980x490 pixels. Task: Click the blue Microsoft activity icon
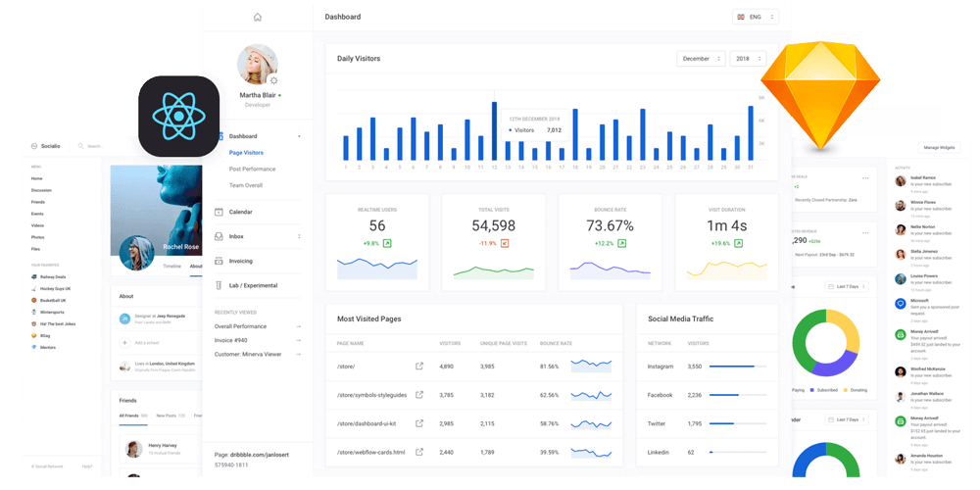(901, 304)
